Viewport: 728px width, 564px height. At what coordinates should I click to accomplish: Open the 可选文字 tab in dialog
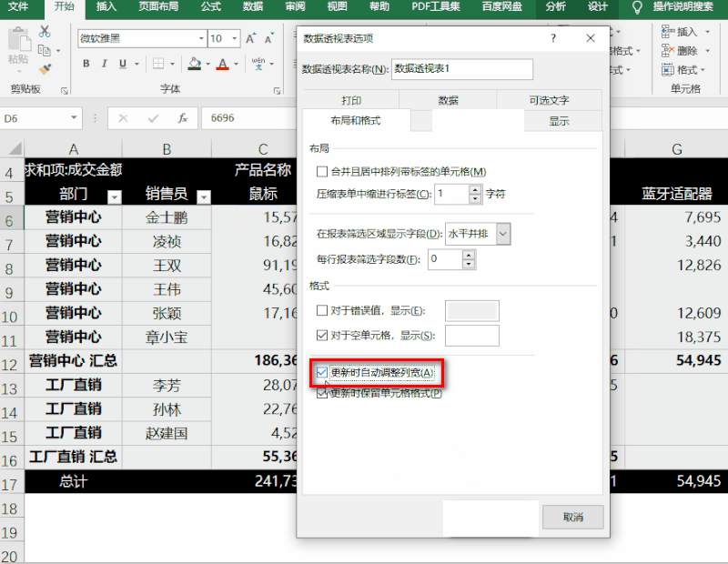549,100
